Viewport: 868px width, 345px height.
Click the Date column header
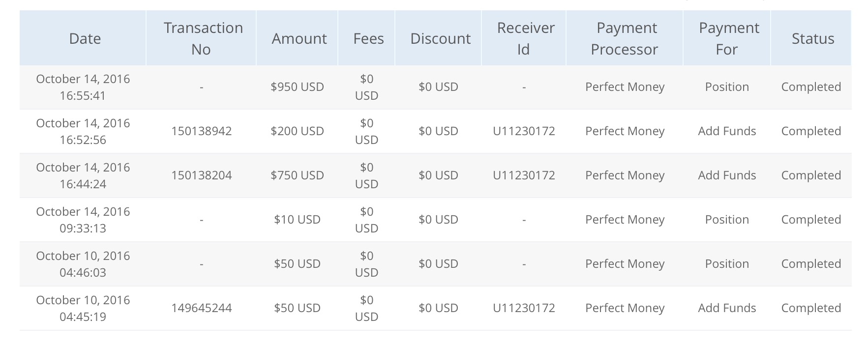tap(85, 38)
